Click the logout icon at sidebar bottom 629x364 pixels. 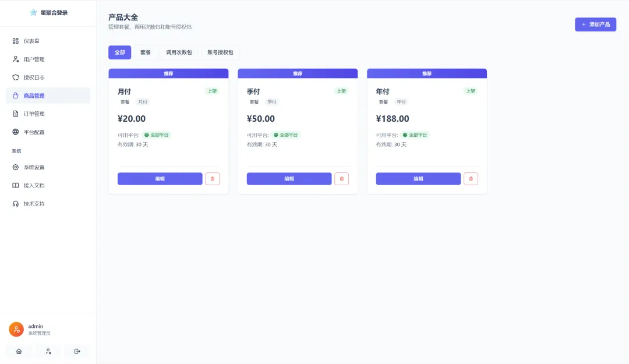(77, 351)
